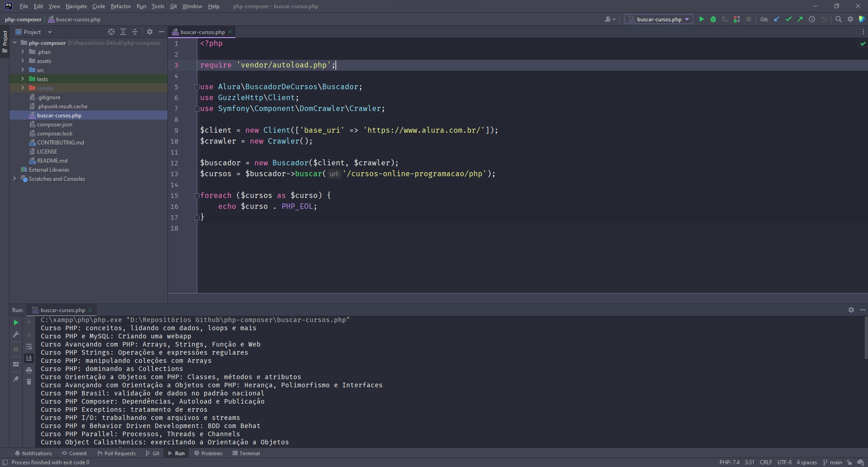Click the main branch indicator in status bar
The width and height of the screenshot is (868, 467).
[x=833, y=462]
